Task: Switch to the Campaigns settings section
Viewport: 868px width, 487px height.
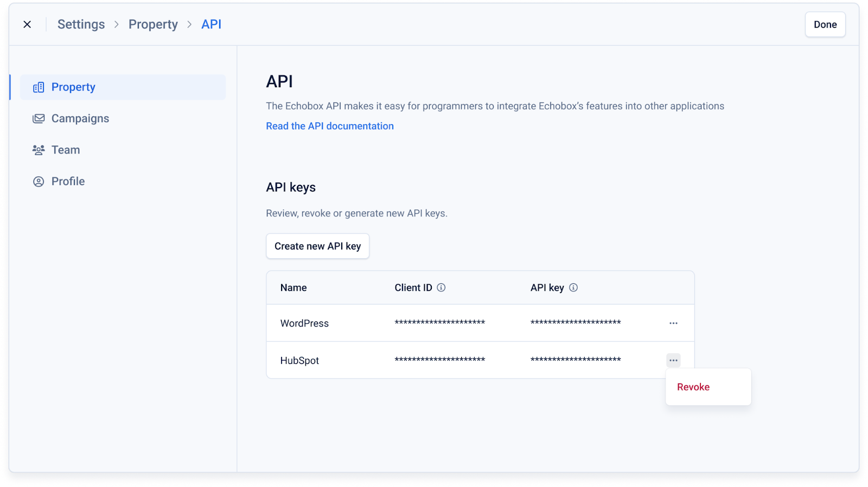Action: tap(80, 119)
